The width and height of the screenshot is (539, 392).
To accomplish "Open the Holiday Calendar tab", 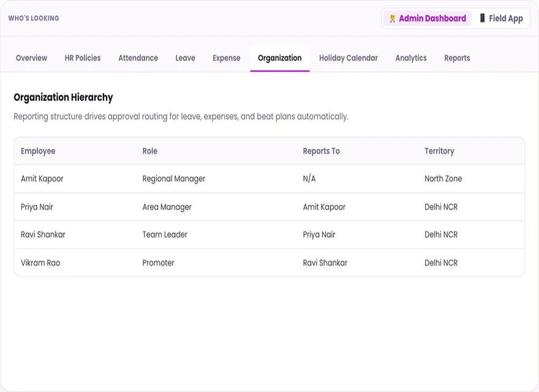I will (x=349, y=58).
